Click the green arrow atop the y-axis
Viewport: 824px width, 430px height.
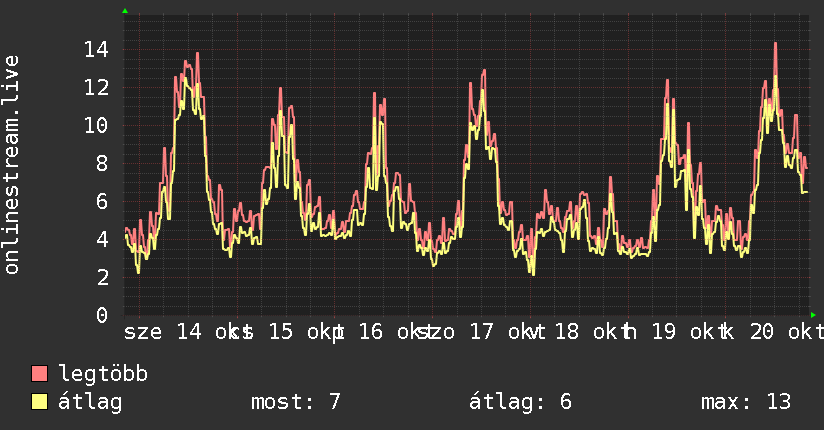pyautogui.click(x=125, y=11)
